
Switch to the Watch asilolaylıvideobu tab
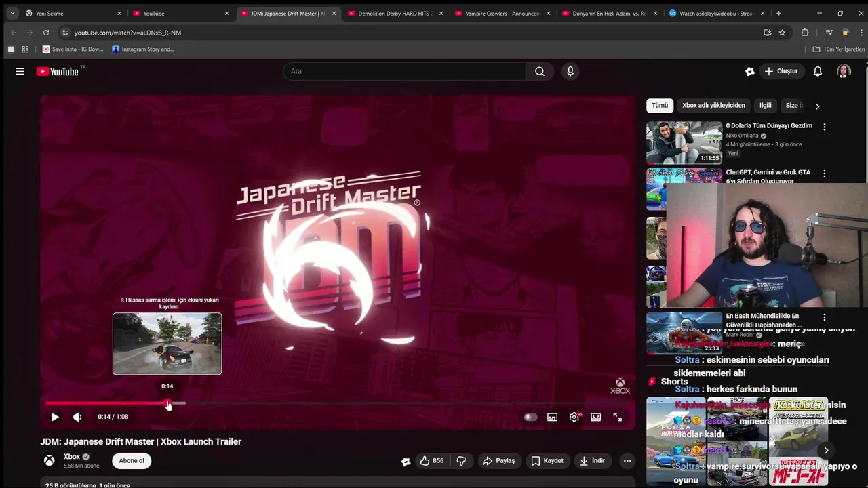[x=717, y=13]
